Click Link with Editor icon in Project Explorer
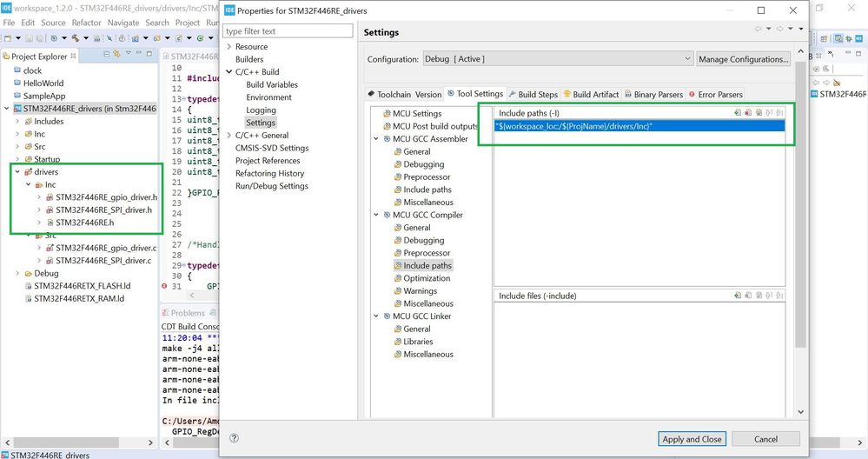Screen dimensions: 868x459 point(116,54)
